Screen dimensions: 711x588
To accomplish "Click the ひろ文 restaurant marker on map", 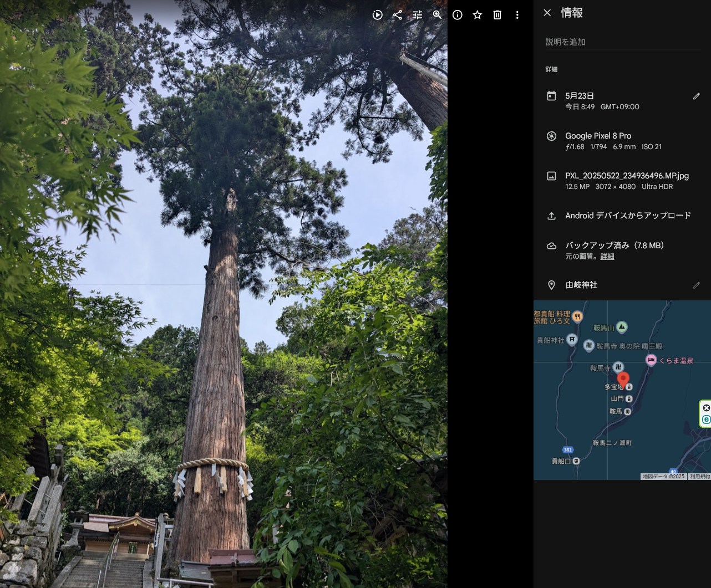I will pos(577,316).
